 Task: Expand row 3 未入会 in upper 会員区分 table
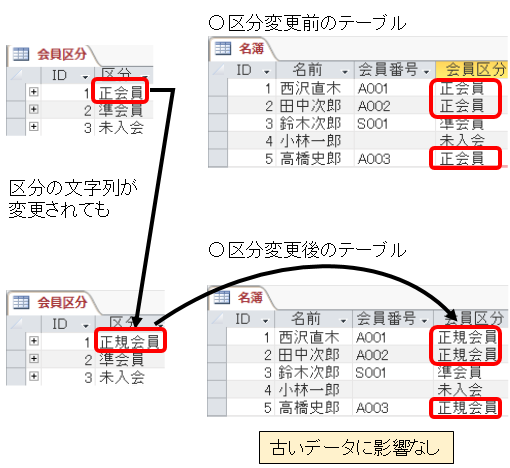(x=33, y=127)
